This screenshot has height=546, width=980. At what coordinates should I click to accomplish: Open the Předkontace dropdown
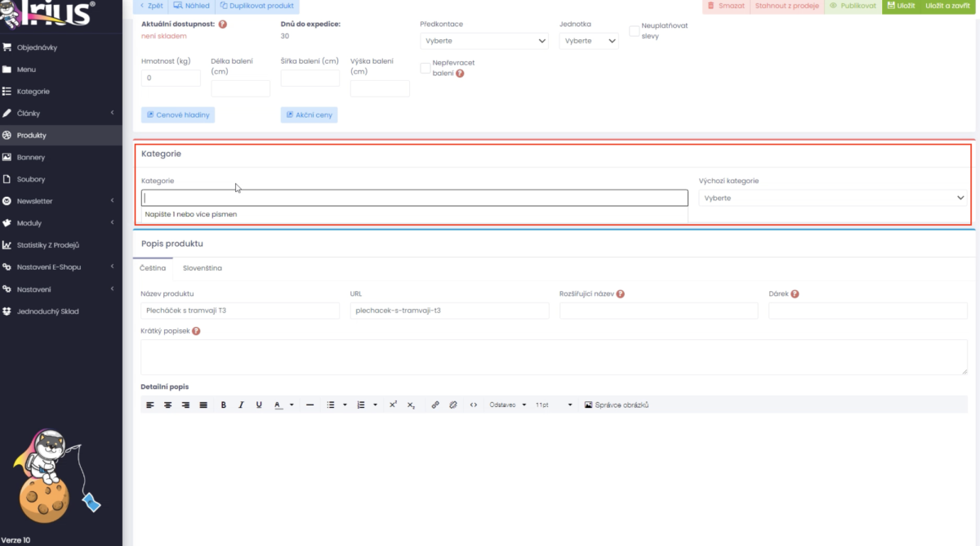coord(485,40)
